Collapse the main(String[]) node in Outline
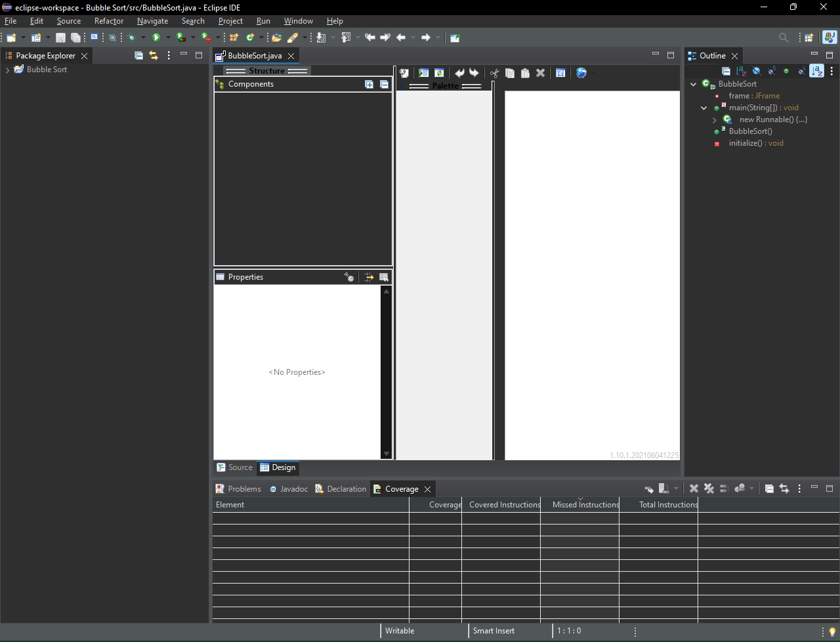Image resolution: width=840 pixels, height=642 pixels. [x=703, y=108]
